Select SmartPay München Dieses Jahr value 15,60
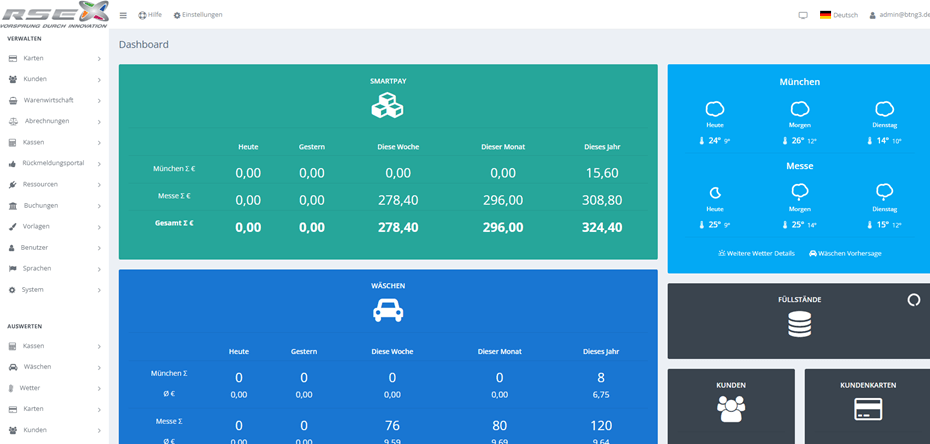The width and height of the screenshot is (930, 444). tap(602, 173)
